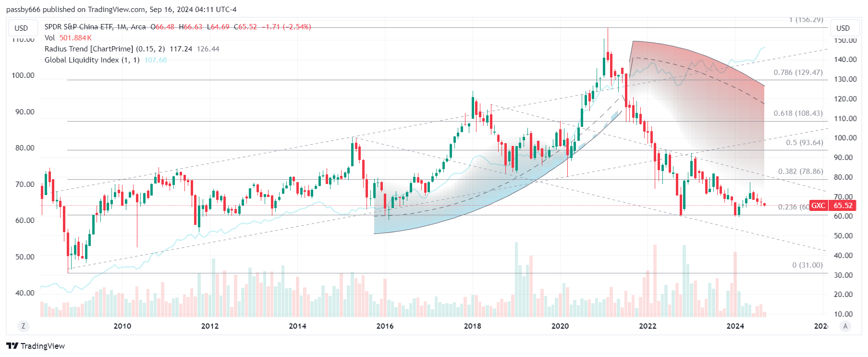This screenshot has height=357, width=868.
Task: Click the 2020 label on time axis
Action: click(560, 326)
